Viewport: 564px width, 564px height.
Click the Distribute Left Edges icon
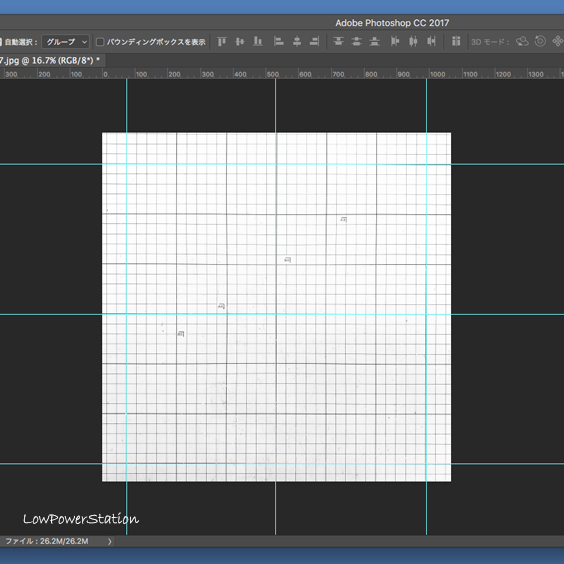point(395,42)
